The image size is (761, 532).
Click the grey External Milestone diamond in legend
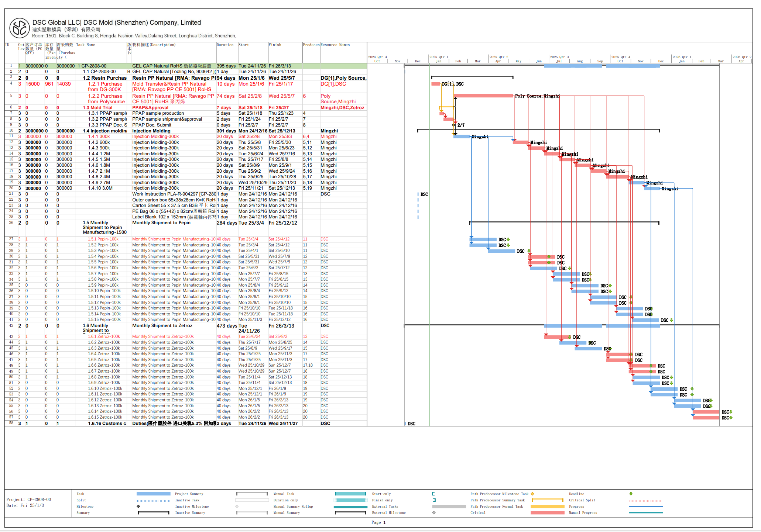click(434, 513)
